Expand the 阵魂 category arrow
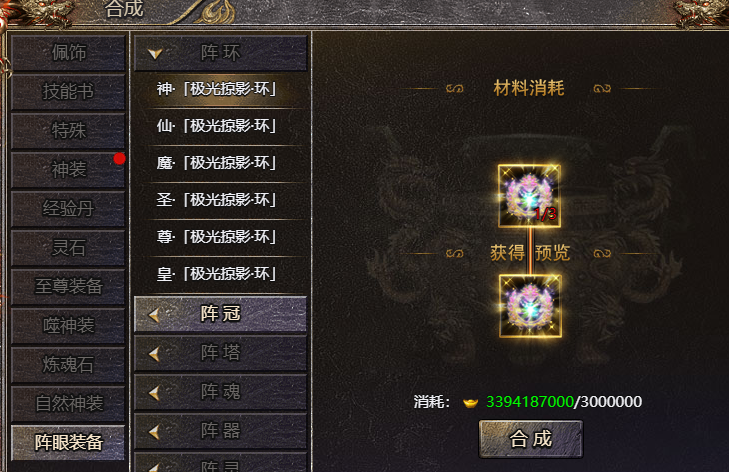Viewport: 729px width, 472px height. (154, 393)
